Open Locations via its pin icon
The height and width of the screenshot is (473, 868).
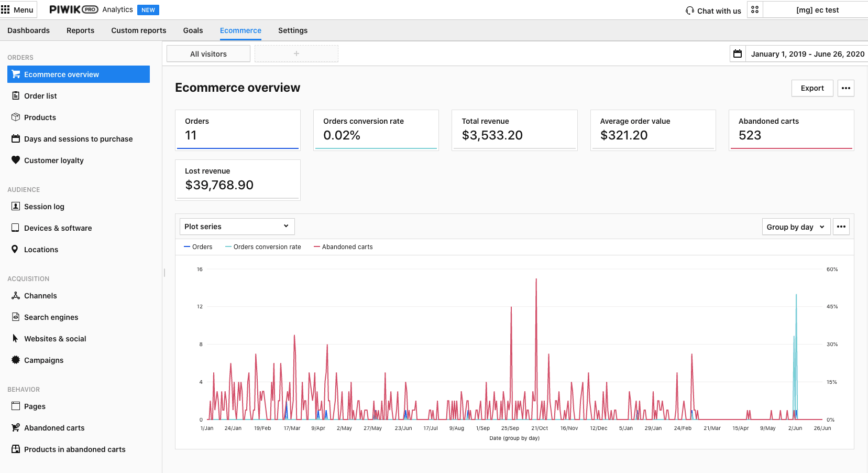(x=15, y=250)
